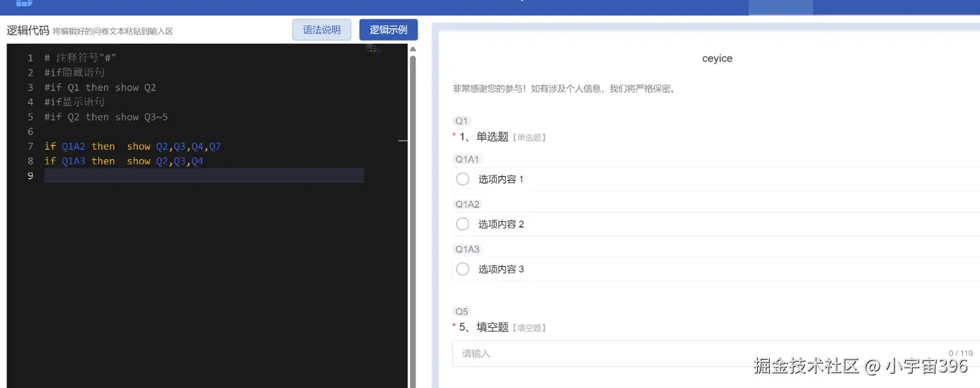
Task: Click question title '5、填空题'
Action: pyautogui.click(x=484, y=327)
